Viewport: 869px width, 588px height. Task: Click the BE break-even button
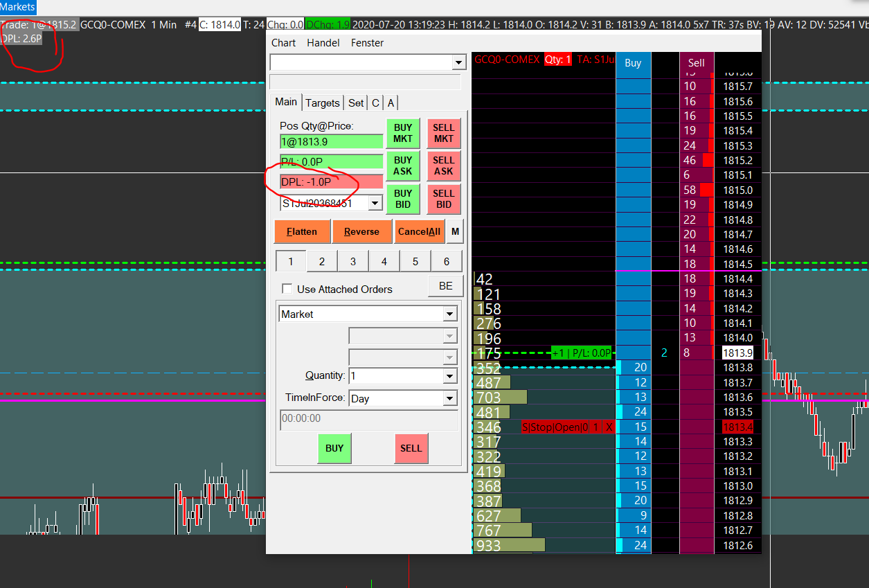(x=445, y=286)
